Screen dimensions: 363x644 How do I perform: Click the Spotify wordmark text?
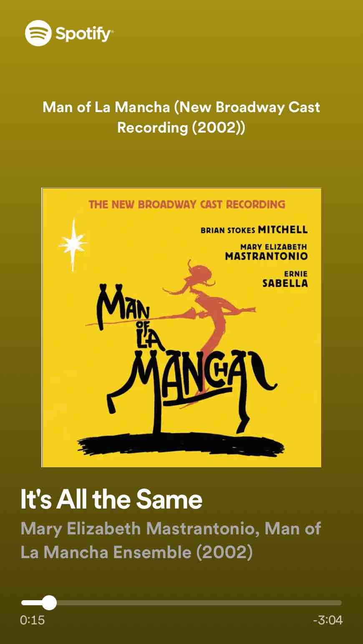(x=84, y=34)
